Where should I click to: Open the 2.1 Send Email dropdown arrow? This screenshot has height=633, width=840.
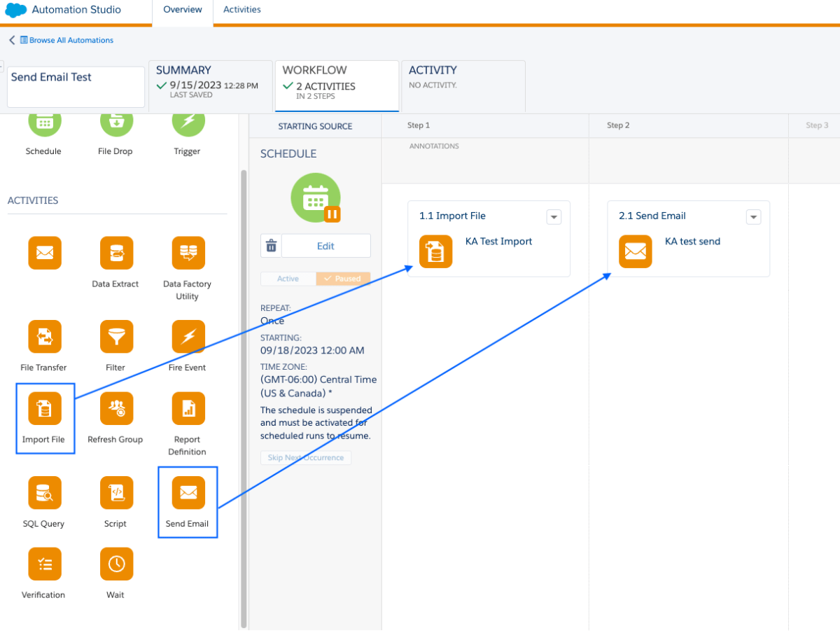[x=753, y=217]
